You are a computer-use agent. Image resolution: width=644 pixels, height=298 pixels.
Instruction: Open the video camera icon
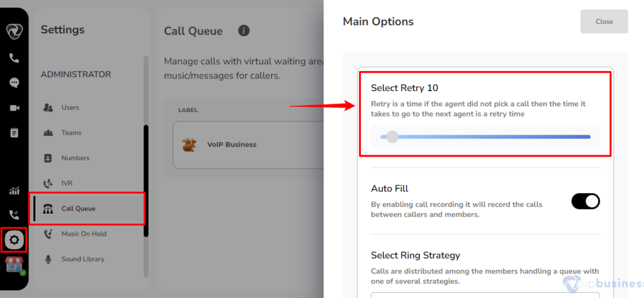tap(14, 108)
